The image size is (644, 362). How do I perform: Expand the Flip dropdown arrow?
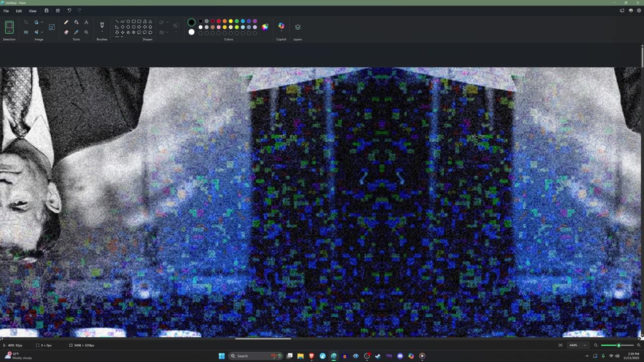coord(42,32)
